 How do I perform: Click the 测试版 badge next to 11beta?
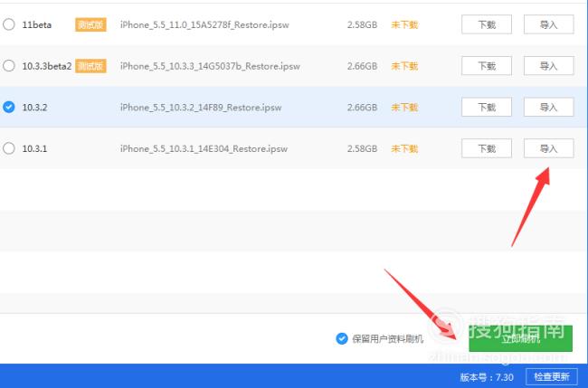(90, 24)
